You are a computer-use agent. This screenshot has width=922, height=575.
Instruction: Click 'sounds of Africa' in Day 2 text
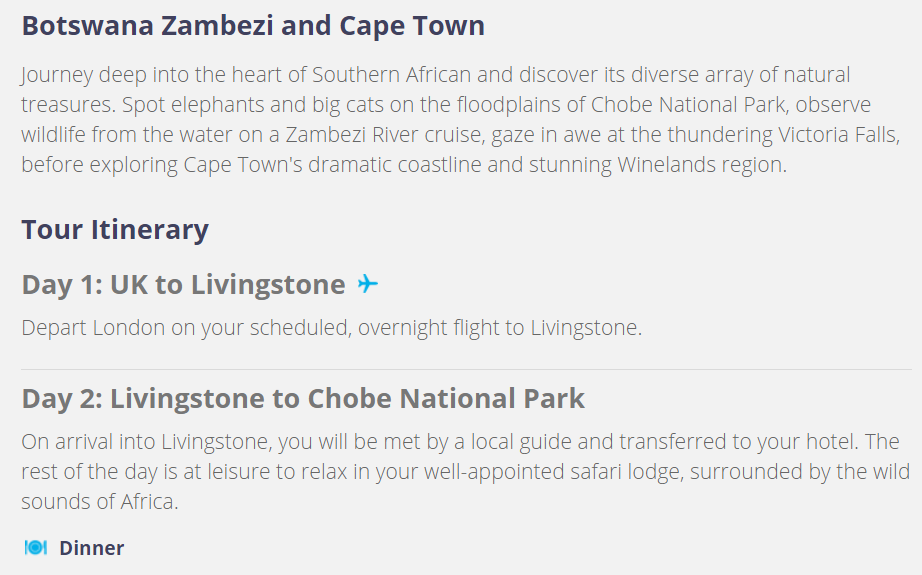pyautogui.click(x=99, y=502)
